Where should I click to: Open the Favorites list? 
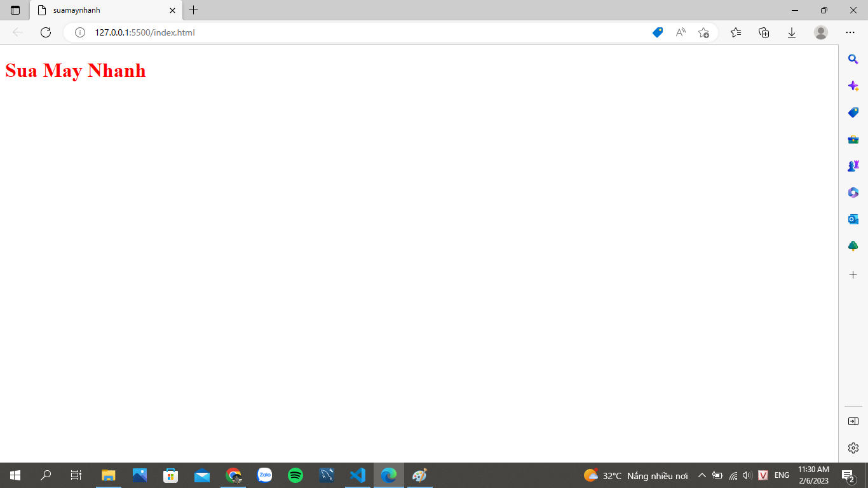click(x=736, y=32)
